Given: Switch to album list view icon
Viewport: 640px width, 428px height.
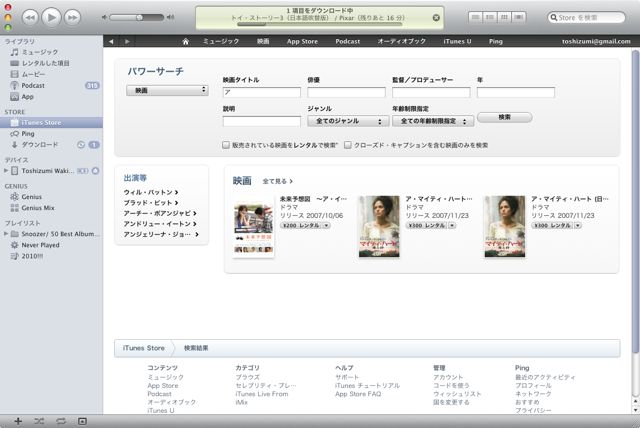Looking at the screenshot, I should tap(490, 17).
